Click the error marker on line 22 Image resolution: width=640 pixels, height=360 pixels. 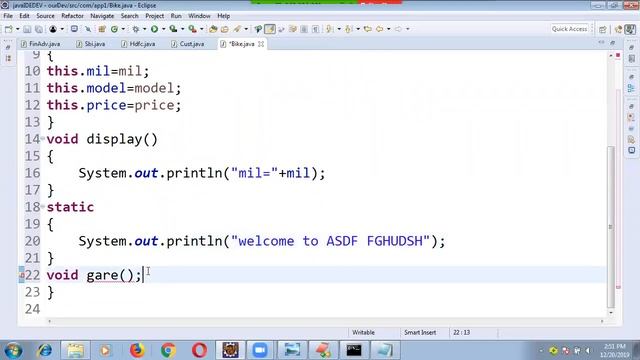[22, 275]
